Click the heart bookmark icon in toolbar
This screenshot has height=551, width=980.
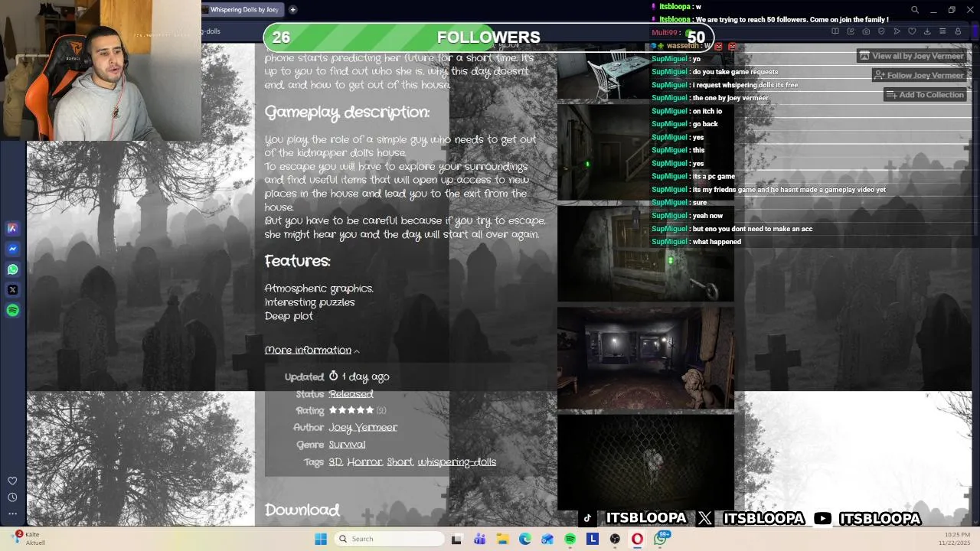point(912,31)
